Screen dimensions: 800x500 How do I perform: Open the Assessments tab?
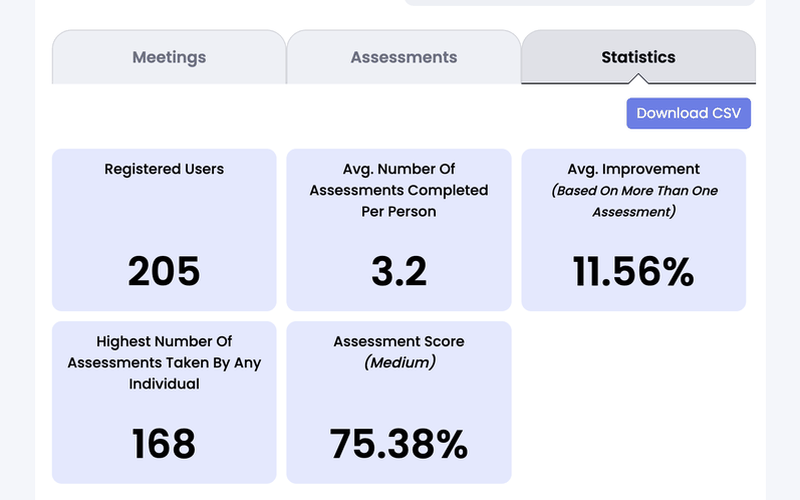[x=403, y=58]
